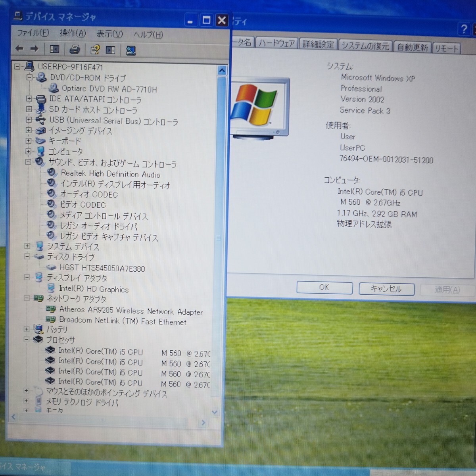Viewport: 476px width, 476px height.
Task: Select the first Intel Core i5 processor entry
Action: pyautogui.click(x=134, y=352)
